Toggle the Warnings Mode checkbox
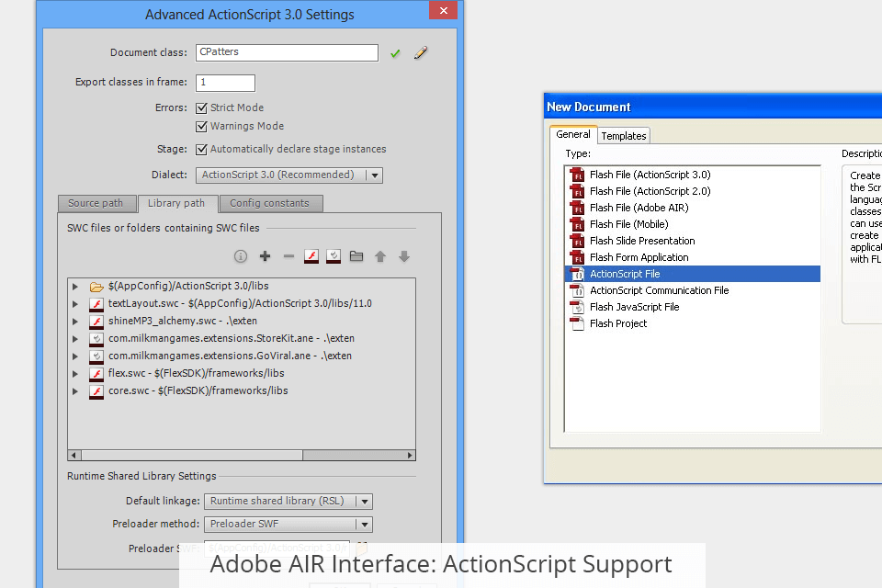This screenshot has height=588, width=882. pyautogui.click(x=201, y=127)
